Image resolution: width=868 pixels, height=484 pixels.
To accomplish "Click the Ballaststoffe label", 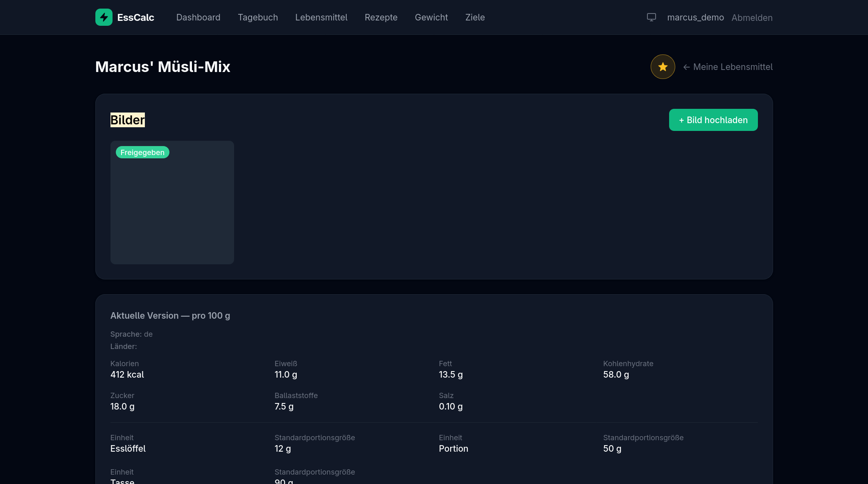I will pos(296,395).
